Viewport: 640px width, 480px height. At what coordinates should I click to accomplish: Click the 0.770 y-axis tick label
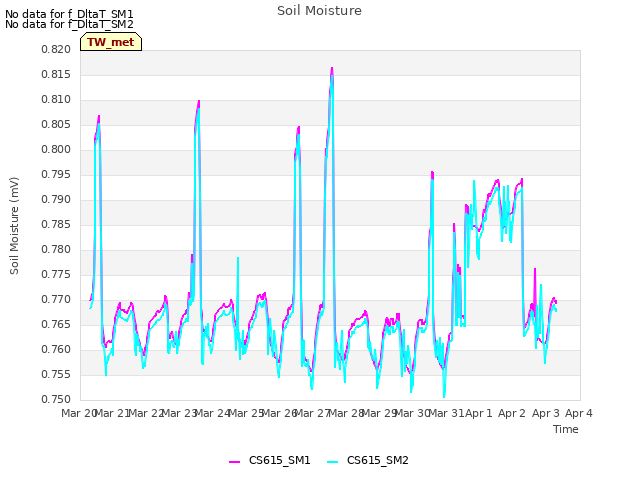coord(56,300)
